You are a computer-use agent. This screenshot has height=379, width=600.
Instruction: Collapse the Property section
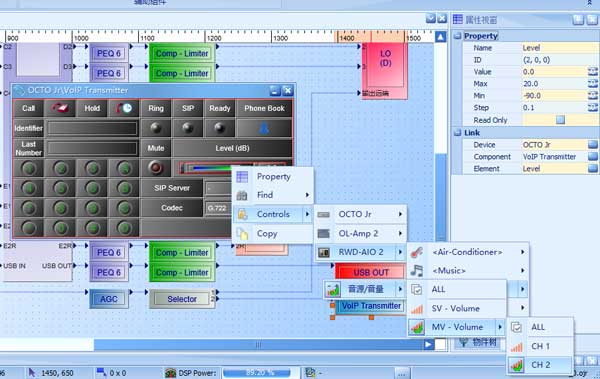(457, 36)
